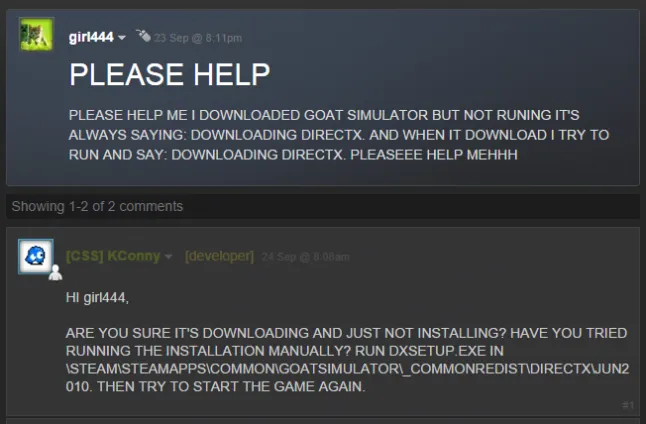Viewport: 646px width, 424px height.
Task: Click the Showing 1-2 of 2 comments bar
Action: click(x=323, y=206)
